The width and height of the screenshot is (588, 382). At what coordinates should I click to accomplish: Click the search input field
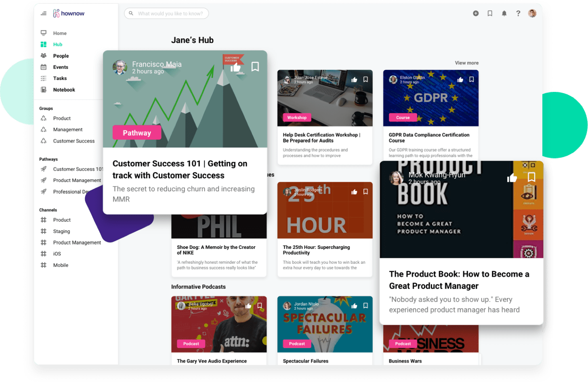[x=170, y=13]
